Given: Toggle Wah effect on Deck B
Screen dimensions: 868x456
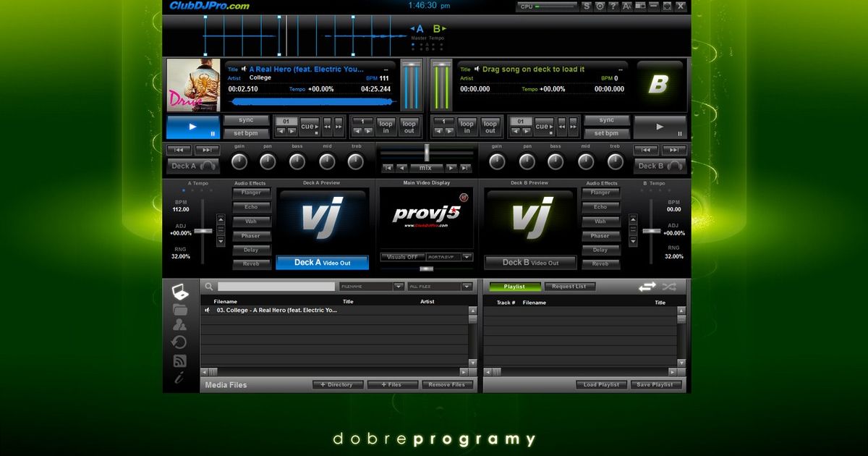Looking at the screenshot, I should (x=600, y=221).
